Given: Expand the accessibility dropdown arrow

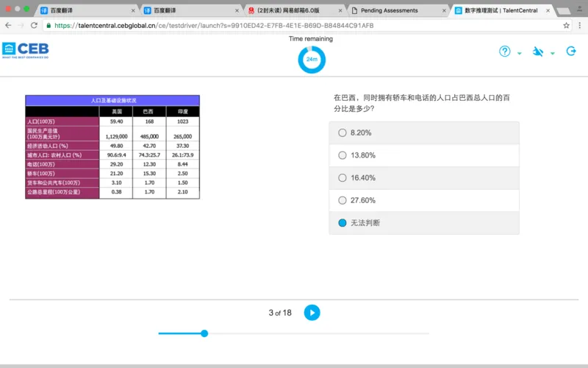Looking at the screenshot, I should coord(553,53).
